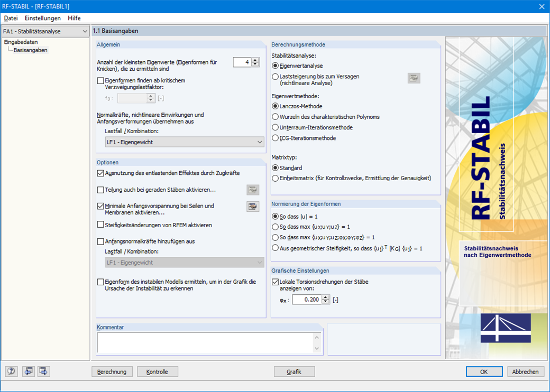
Task: Open the help icon button at bottom left
Action: coord(11,371)
